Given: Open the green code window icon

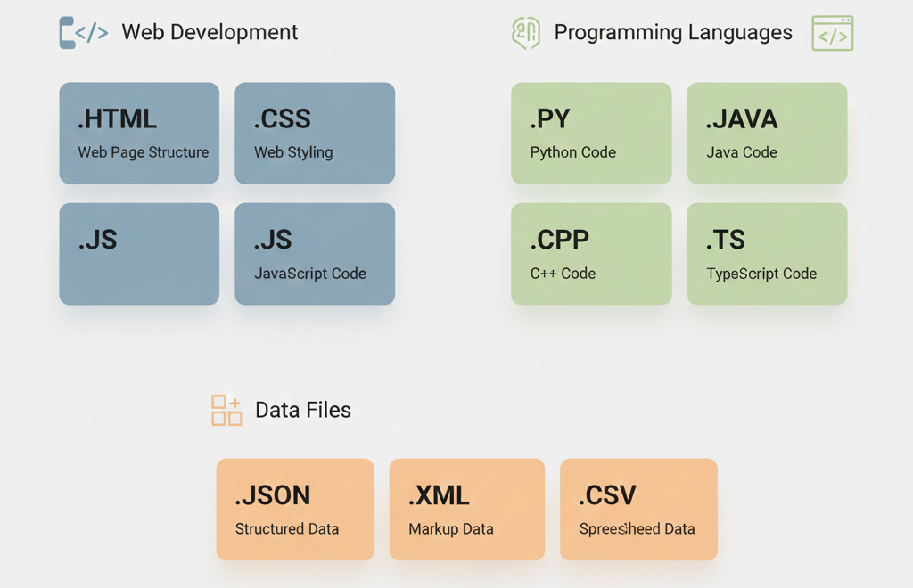Looking at the screenshot, I should coord(832,33).
